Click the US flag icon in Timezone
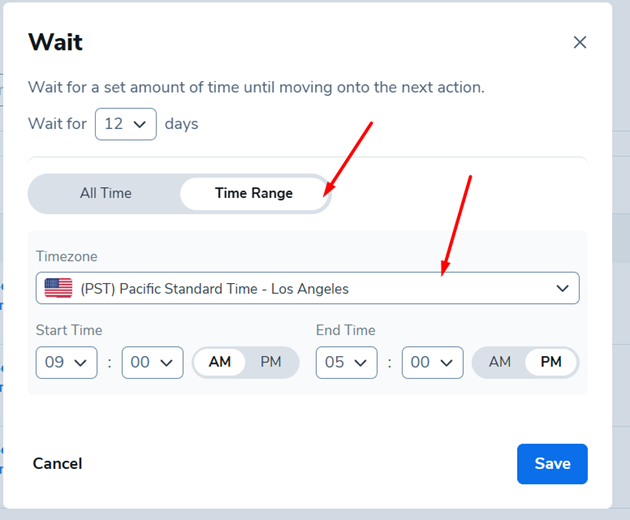 (59, 289)
